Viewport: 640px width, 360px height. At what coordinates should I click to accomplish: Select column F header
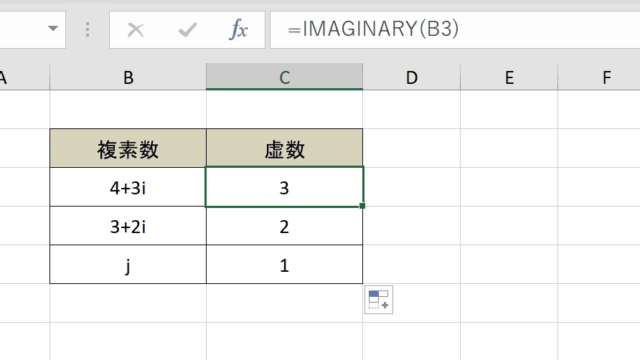tap(599, 77)
